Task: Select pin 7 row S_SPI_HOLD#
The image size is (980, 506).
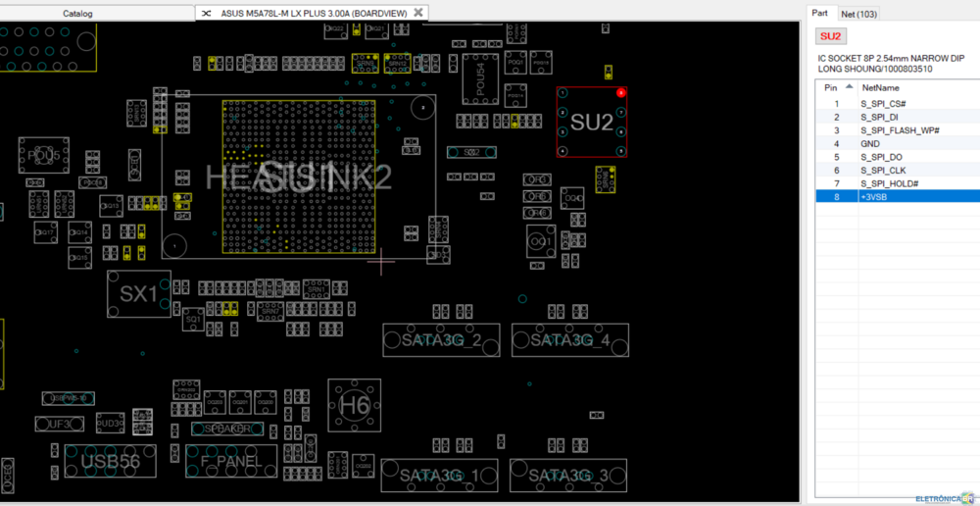Action: point(898,183)
